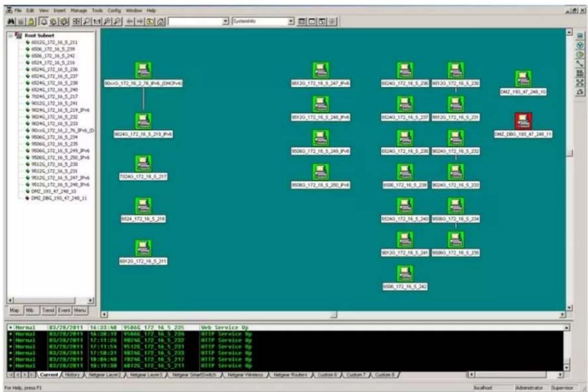The width and height of the screenshot is (588, 392).
Task: Open the Config menu
Action: pyautogui.click(x=114, y=10)
